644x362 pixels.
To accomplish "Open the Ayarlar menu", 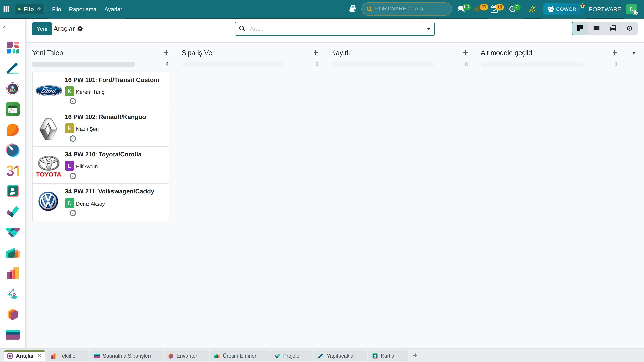I will [113, 9].
